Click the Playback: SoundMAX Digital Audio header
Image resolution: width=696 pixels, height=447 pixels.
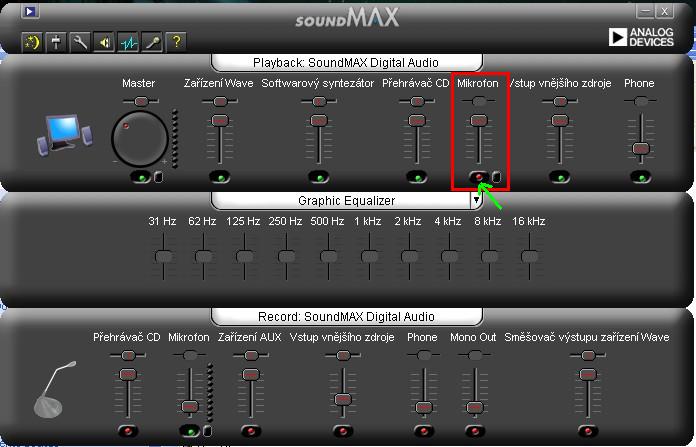click(346, 63)
